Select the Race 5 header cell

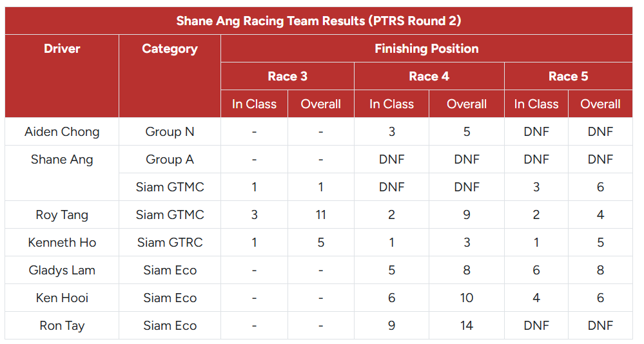click(x=569, y=77)
